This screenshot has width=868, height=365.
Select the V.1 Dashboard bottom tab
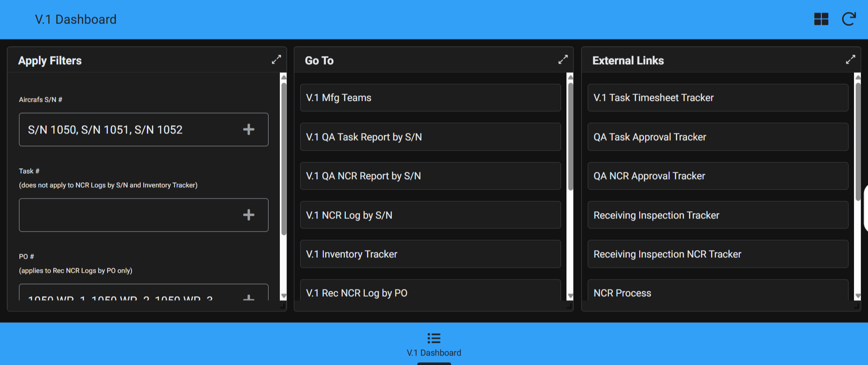434,346
